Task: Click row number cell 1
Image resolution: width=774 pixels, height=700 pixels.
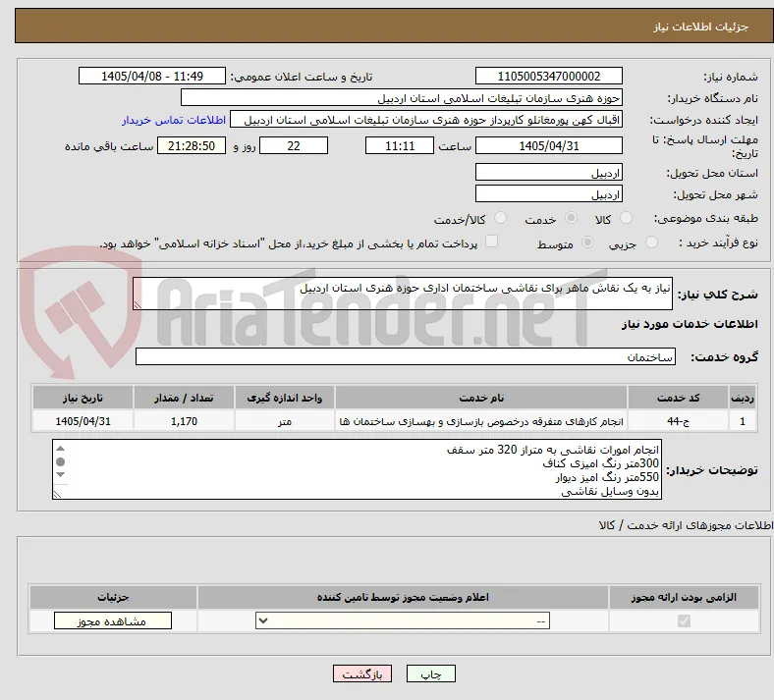Action: pos(743,421)
